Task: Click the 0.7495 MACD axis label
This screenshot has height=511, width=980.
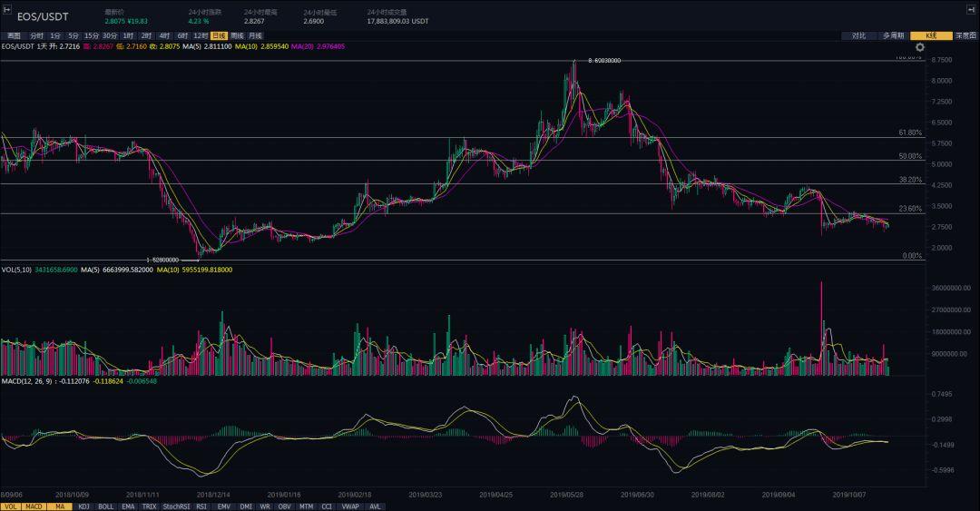Action: click(941, 394)
